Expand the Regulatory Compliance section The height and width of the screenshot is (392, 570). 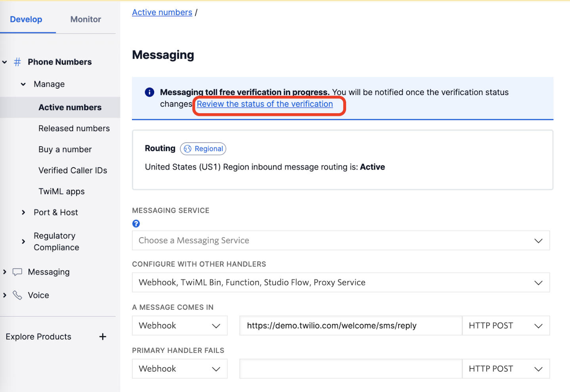[x=23, y=242]
